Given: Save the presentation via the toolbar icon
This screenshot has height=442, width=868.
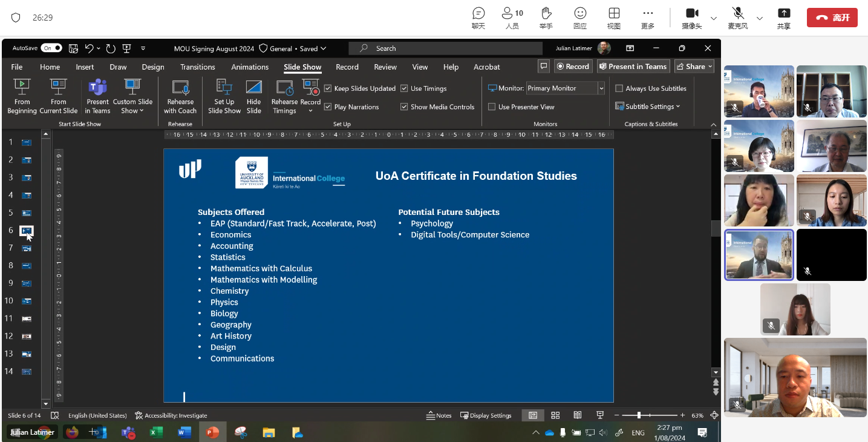Looking at the screenshot, I should click(x=73, y=48).
